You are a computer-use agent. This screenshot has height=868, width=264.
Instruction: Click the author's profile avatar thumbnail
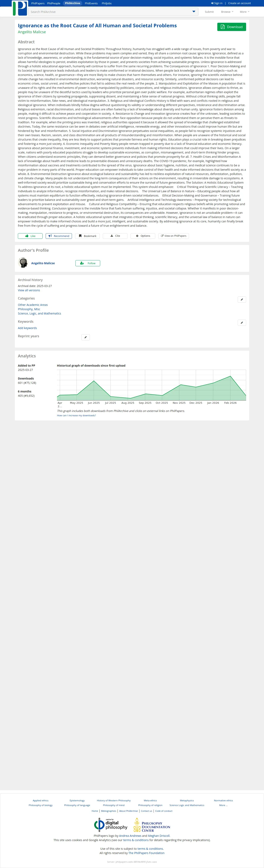pyautogui.click(x=23, y=263)
